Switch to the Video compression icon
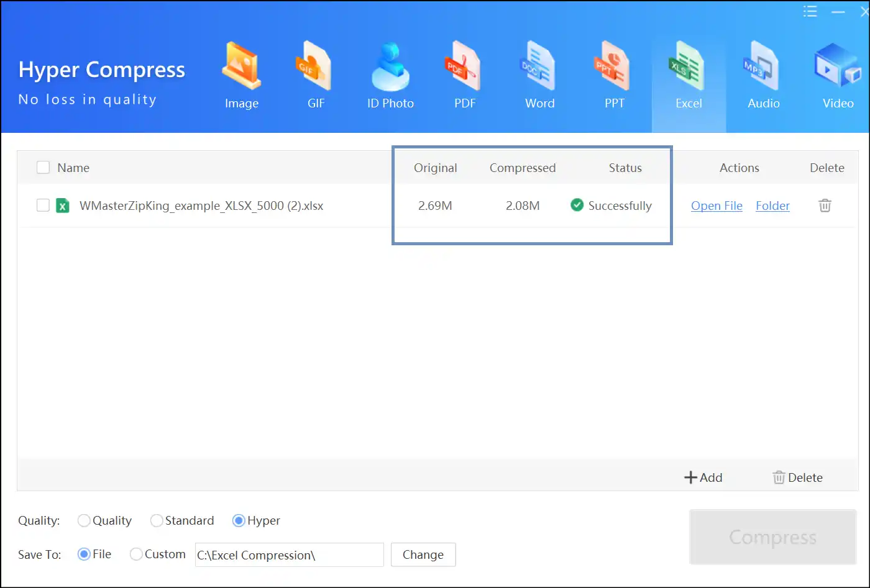The width and height of the screenshot is (870, 588). (x=839, y=66)
